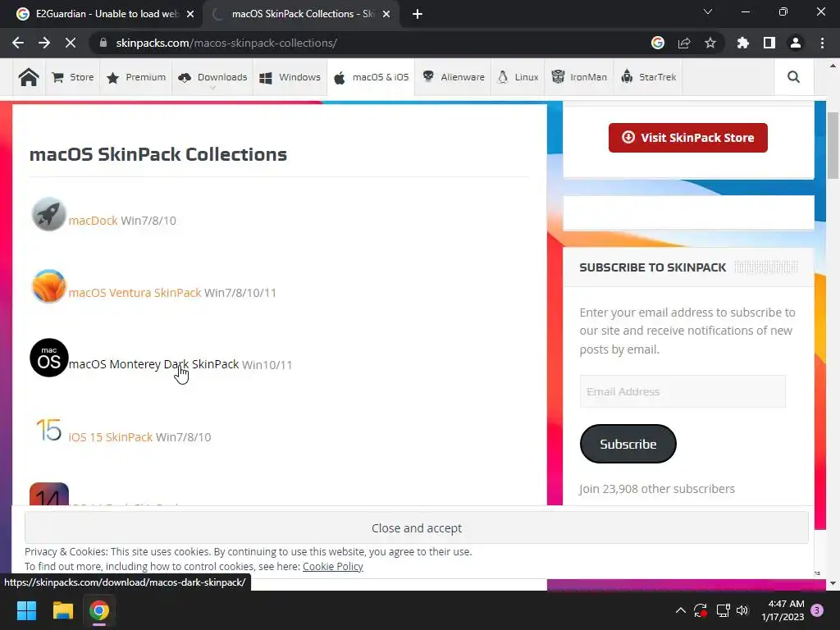Open the volume tray icon
Viewport: 840px width, 630px height.
(742, 610)
